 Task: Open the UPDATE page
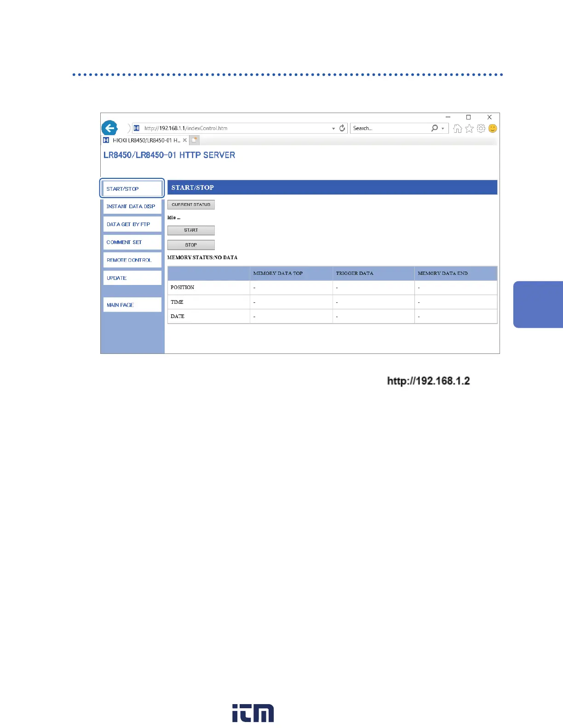click(132, 278)
